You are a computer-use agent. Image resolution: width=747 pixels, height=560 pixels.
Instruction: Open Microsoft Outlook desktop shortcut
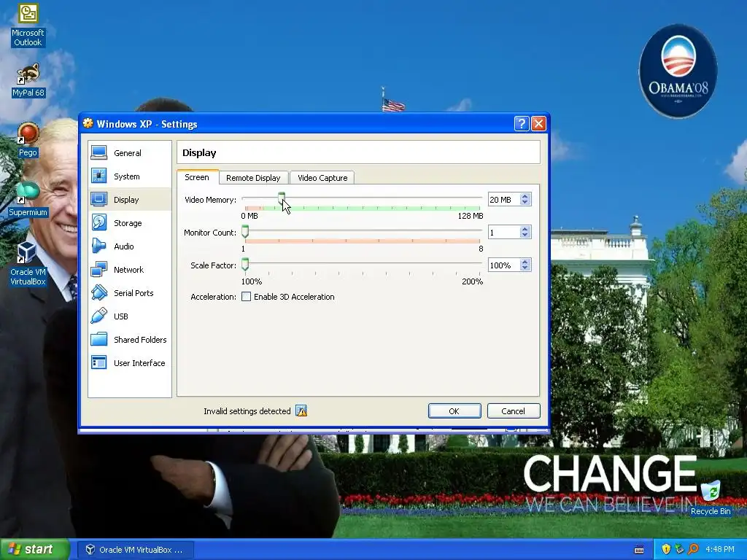pos(28,25)
